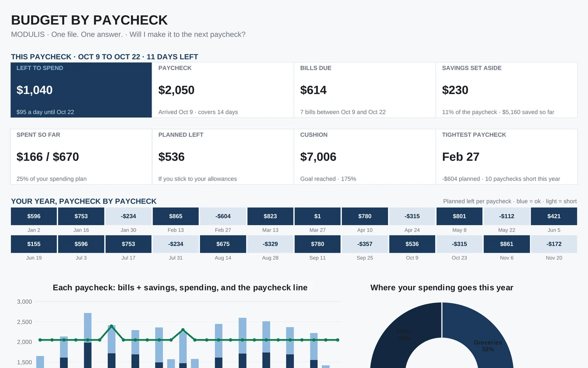The image size is (588, 368).
Task: Select the Jan 16 paycheck cell $753
Action: (x=81, y=216)
